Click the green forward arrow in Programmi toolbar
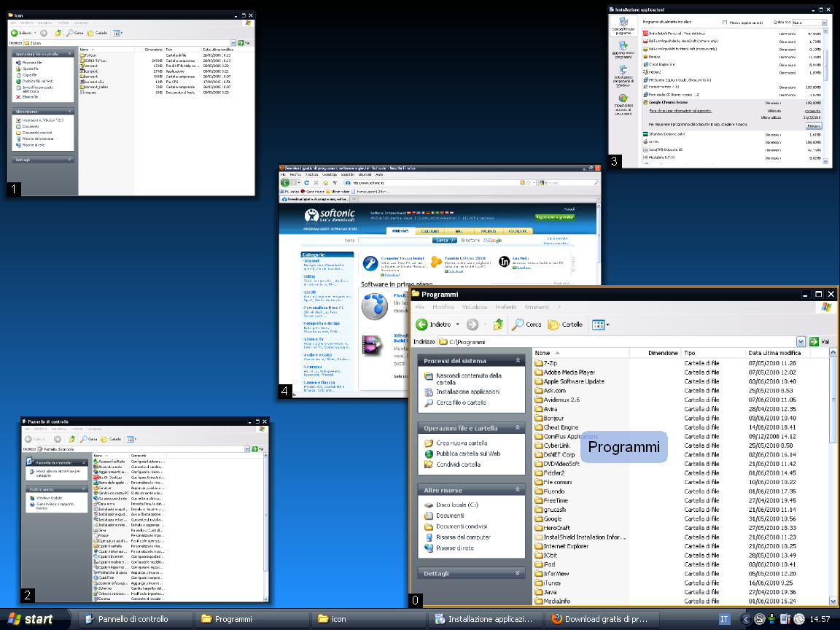The height and width of the screenshot is (630, 840). (x=472, y=324)
